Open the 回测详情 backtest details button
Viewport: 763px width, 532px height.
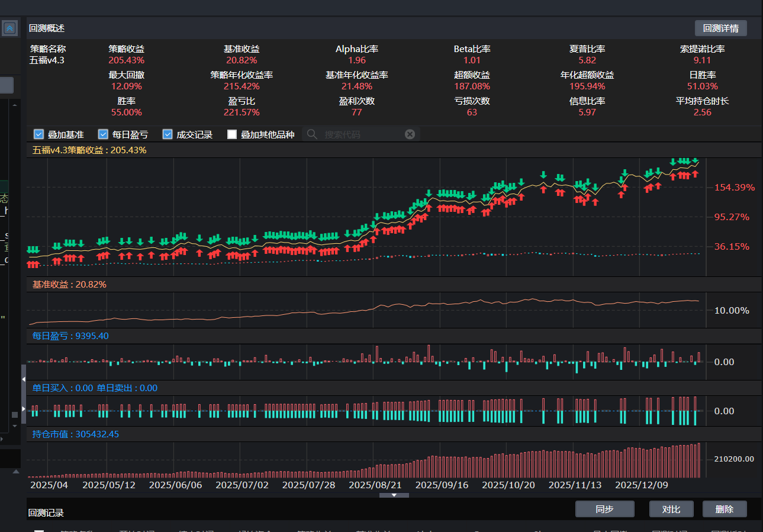[x=720, y=28]
